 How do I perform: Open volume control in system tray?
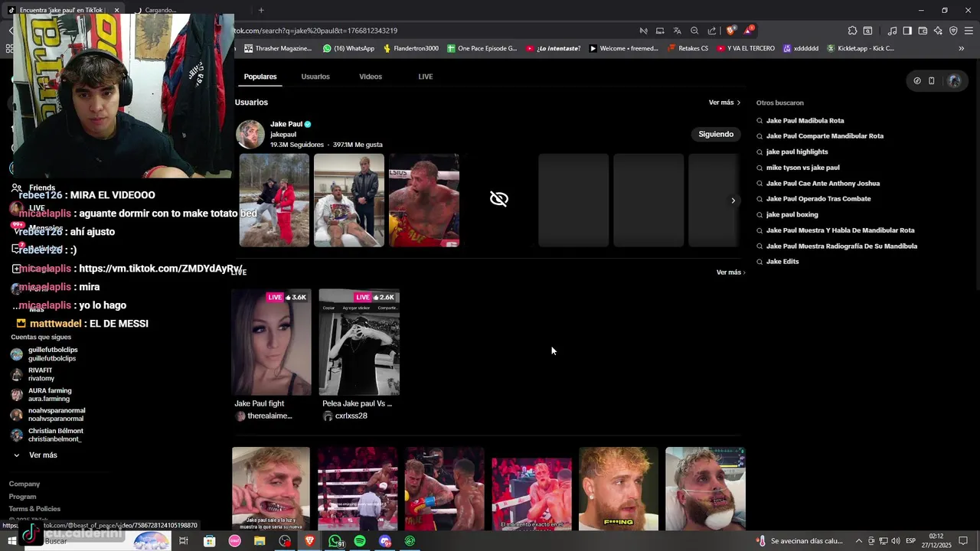click(x=896, y=541)
